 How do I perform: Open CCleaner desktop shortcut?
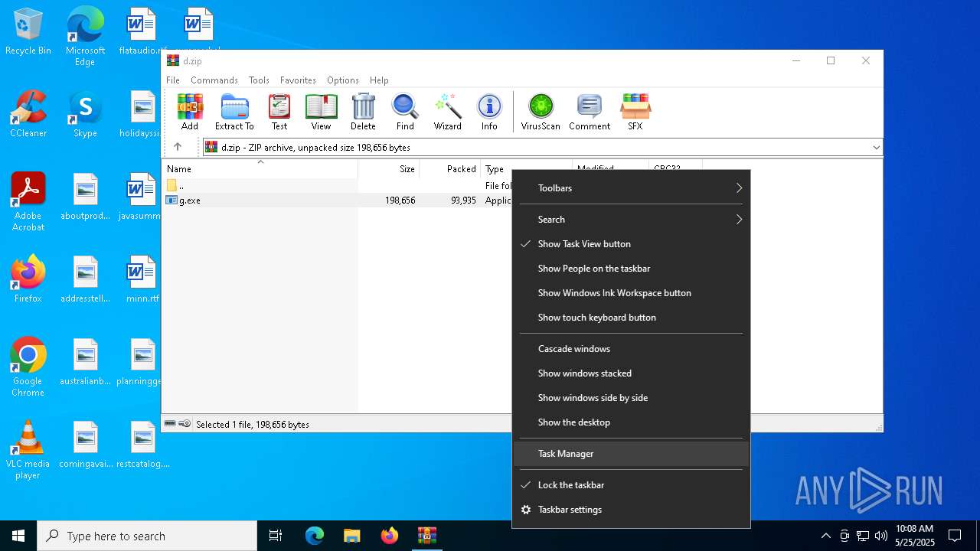coord(28,114)
